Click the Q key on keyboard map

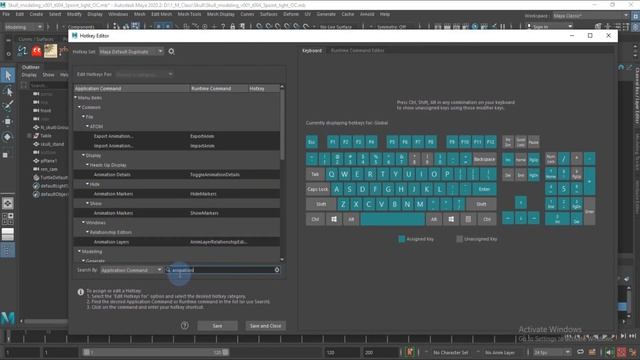[x=331, y=174]
